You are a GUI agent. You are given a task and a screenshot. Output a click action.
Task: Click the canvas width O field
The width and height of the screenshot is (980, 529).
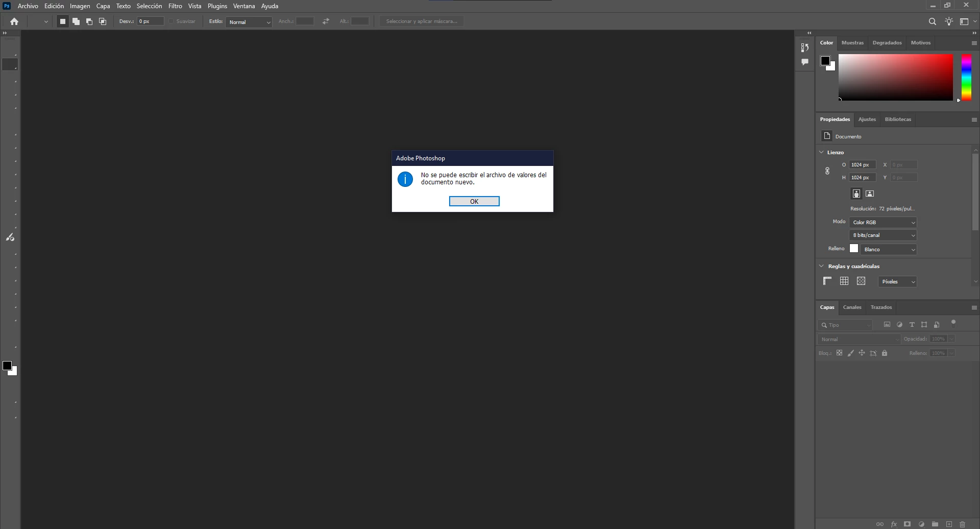(863, 165)
